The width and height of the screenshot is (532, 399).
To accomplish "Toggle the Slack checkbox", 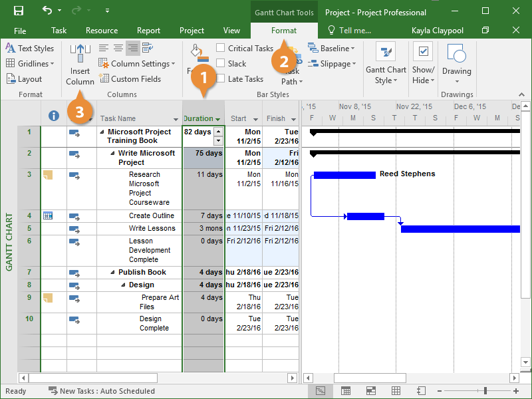I will [x=220, y=64].
